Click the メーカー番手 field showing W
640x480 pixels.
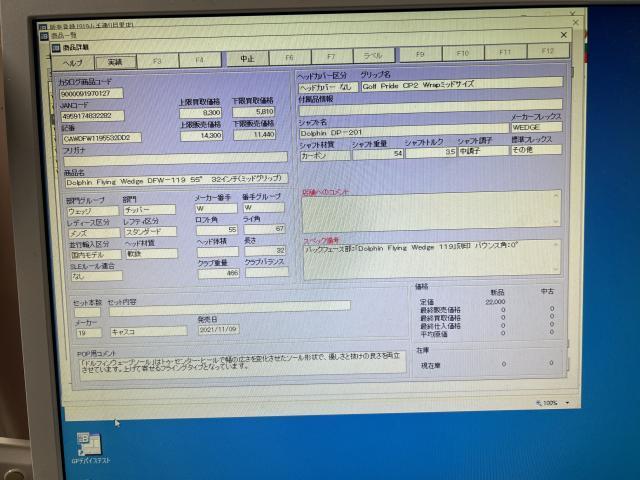(x=216, y=208)
